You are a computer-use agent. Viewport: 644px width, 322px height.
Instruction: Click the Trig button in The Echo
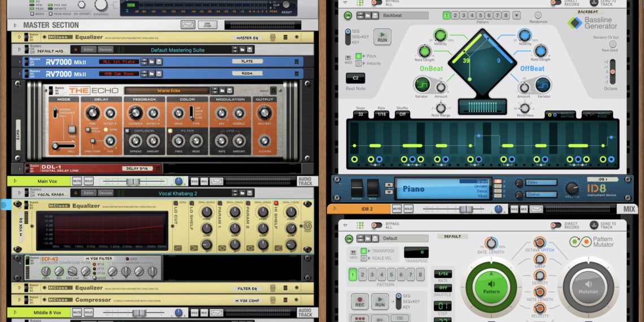coord(72,130)
